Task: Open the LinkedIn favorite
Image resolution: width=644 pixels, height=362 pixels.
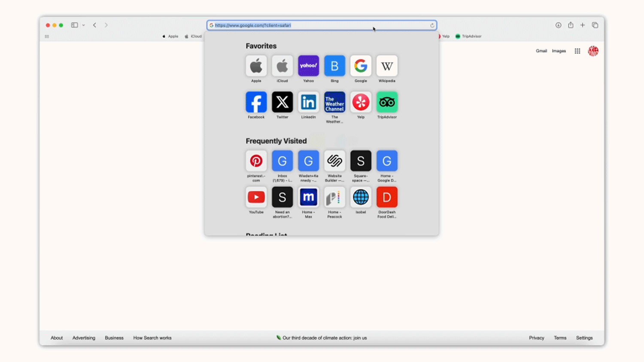Action: (309, 102)
